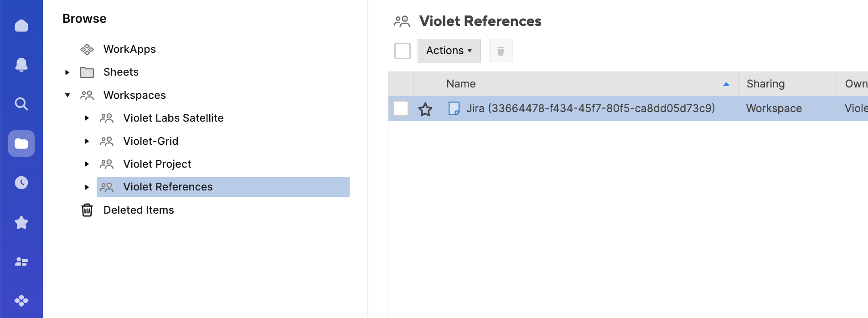
Task: Tick the select-all checkbox beside Actions
Action: point(403,51)
